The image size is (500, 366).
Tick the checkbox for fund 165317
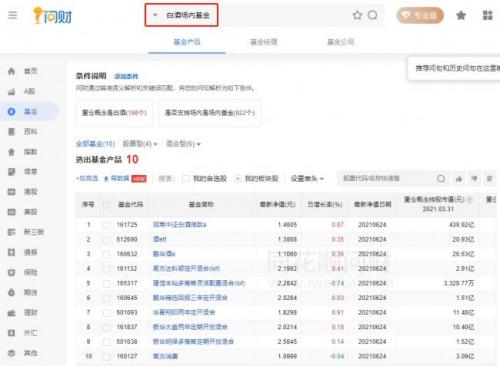coord(107,283)
